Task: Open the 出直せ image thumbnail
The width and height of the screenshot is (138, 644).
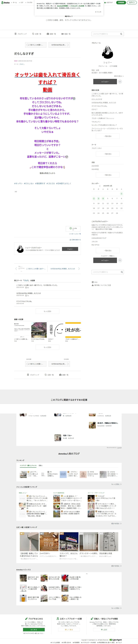Action: click(x=56, y=330)
